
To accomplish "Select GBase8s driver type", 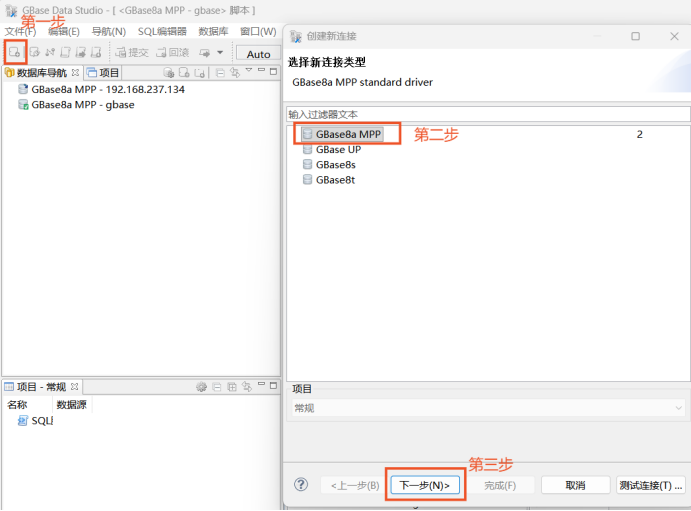I will [x=329, y=165].
